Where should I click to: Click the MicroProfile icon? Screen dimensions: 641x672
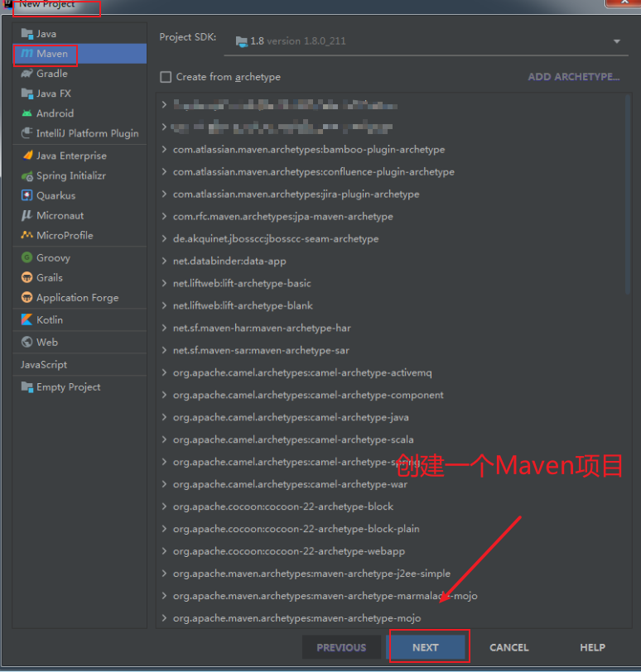[27, 235]
